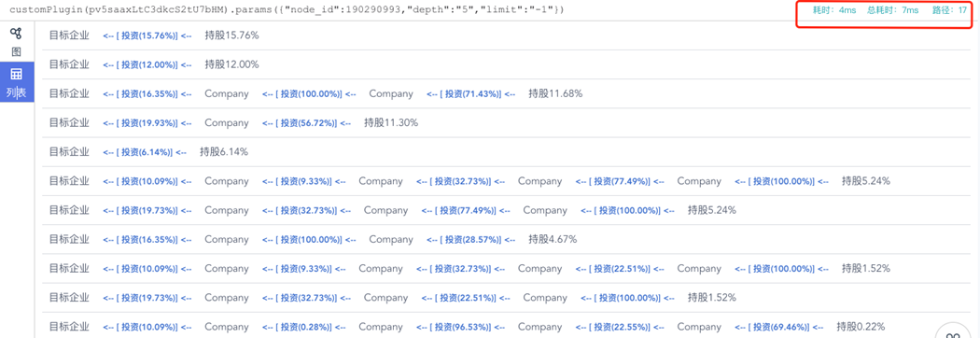Open the 投资(19.93%) relation link

(147, 123)
